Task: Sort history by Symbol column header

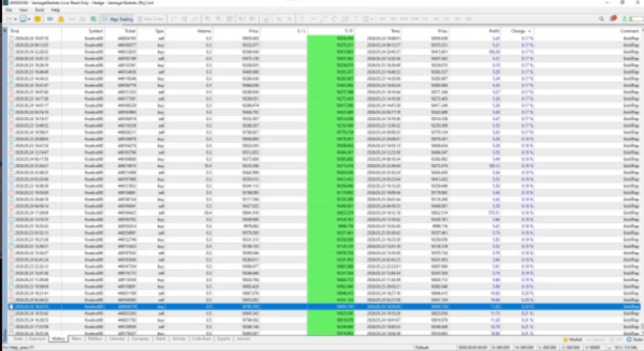Action: (x=96, y=31)
